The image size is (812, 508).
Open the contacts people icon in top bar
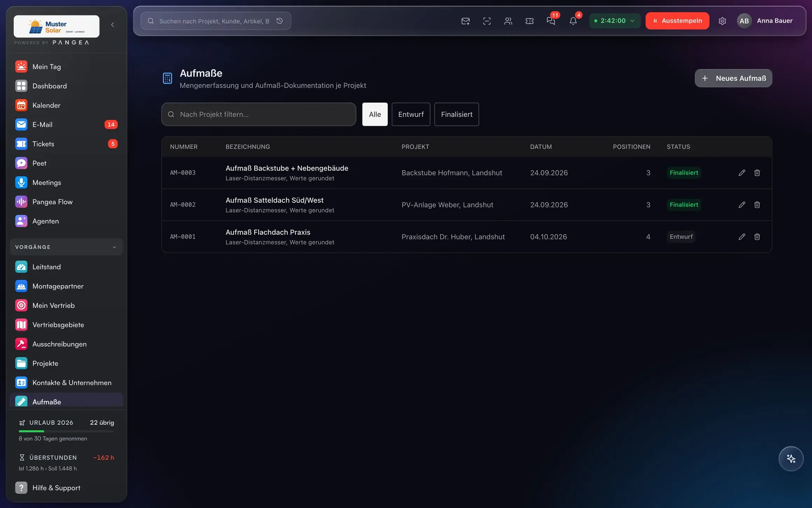tap(508, 21)
